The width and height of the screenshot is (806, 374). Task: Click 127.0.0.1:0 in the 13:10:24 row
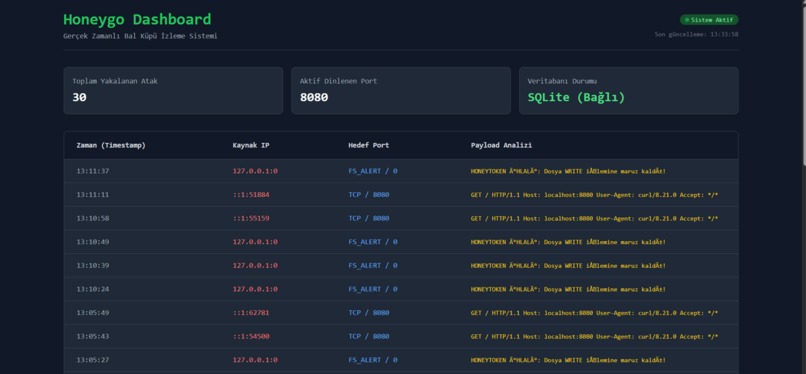pos(255,289)
